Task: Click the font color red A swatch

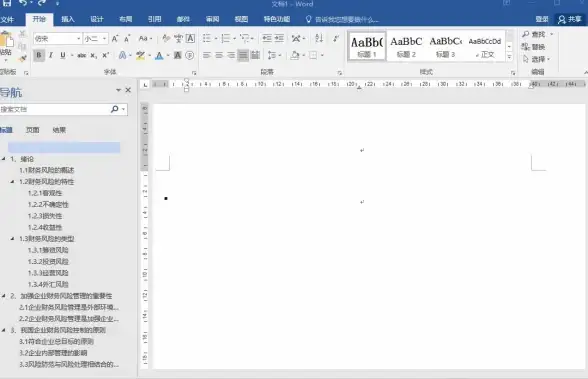Action: tap(159, 56)
